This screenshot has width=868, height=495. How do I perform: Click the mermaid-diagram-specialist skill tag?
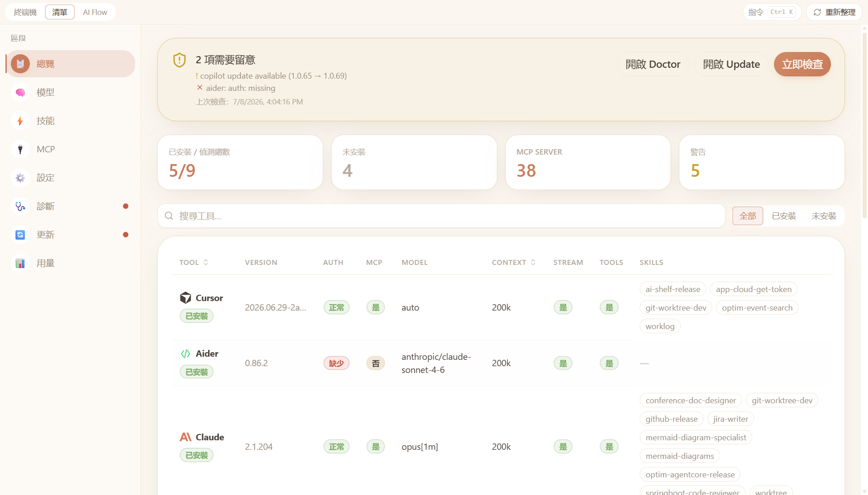[696, 438]
